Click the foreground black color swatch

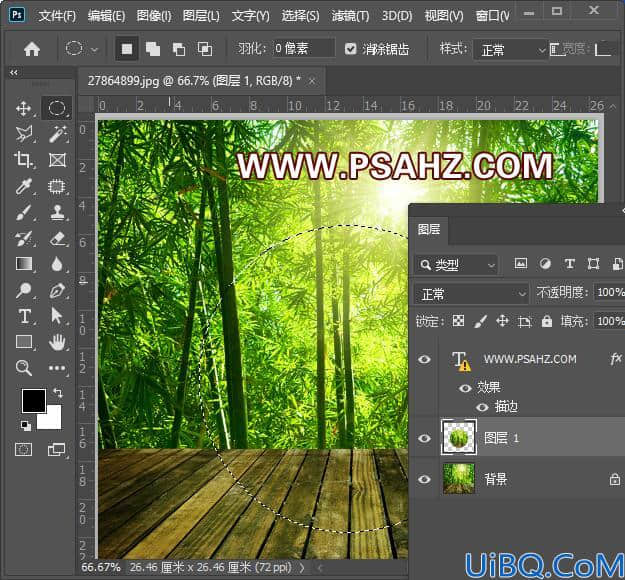33,401
